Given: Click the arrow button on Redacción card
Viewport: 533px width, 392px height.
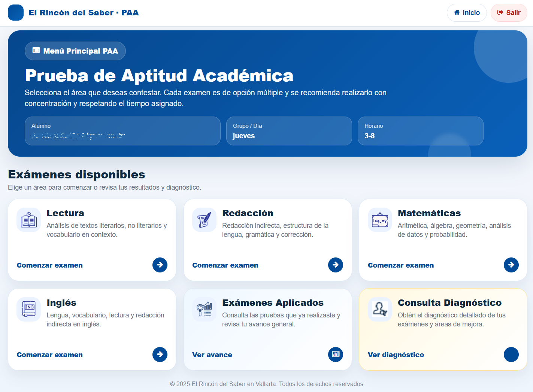Looking at the screenshot, I should 336,265.
